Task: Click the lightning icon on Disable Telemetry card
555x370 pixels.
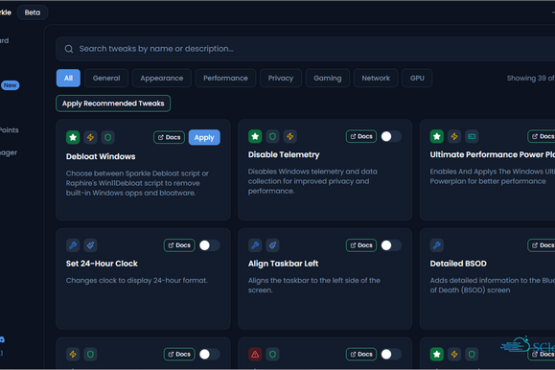Action: (290, 136)
